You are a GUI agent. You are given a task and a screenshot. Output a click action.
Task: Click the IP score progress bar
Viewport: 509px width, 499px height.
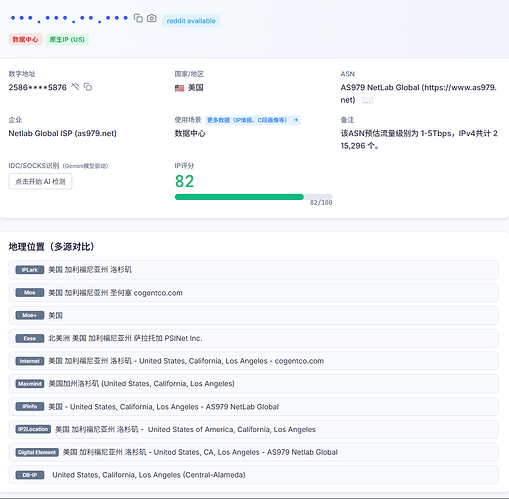coord(253,197)
